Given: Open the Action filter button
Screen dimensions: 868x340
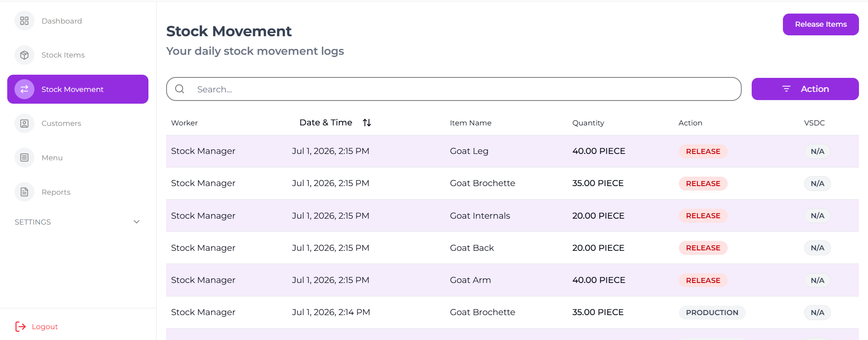Looking at the screenshot, I should coord(805,89).
